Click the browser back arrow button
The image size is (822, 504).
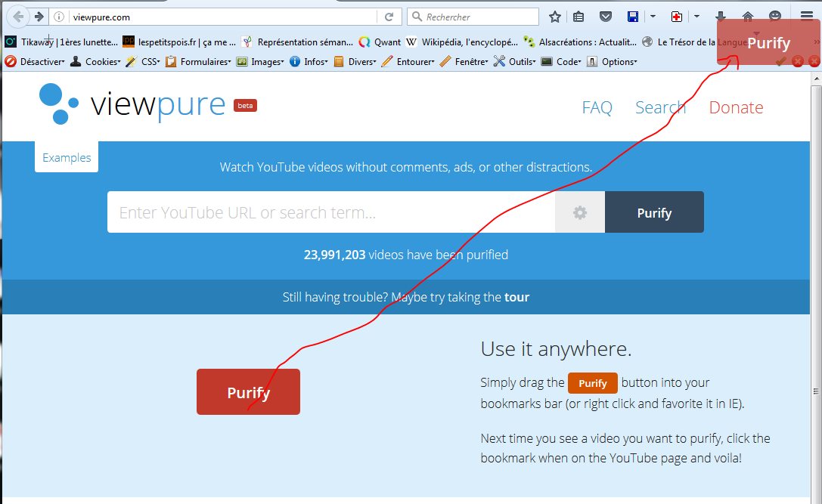tap(19, 17)
